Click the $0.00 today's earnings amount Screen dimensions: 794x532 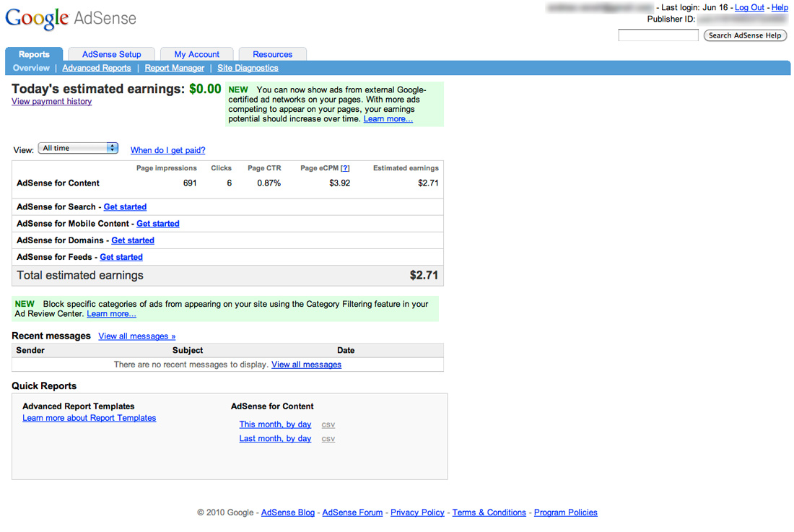(205, 89)
